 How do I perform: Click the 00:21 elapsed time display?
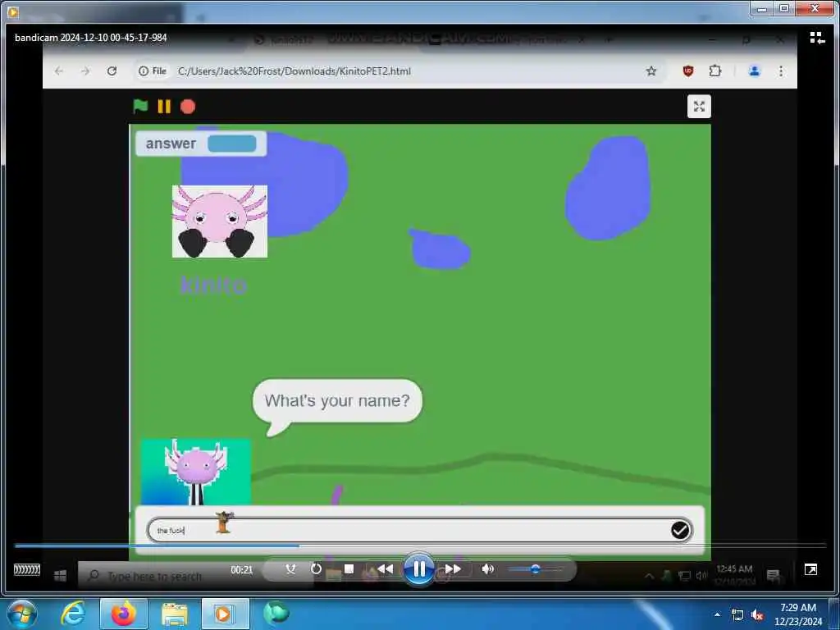[242, 570]
